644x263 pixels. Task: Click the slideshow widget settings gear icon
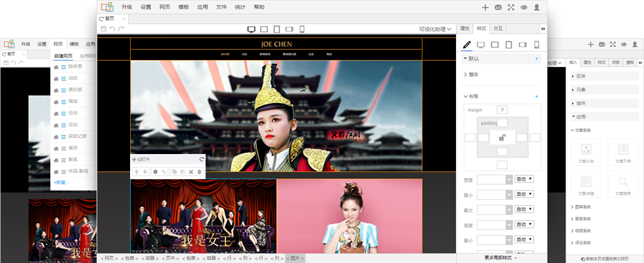[x=155, y=171]
